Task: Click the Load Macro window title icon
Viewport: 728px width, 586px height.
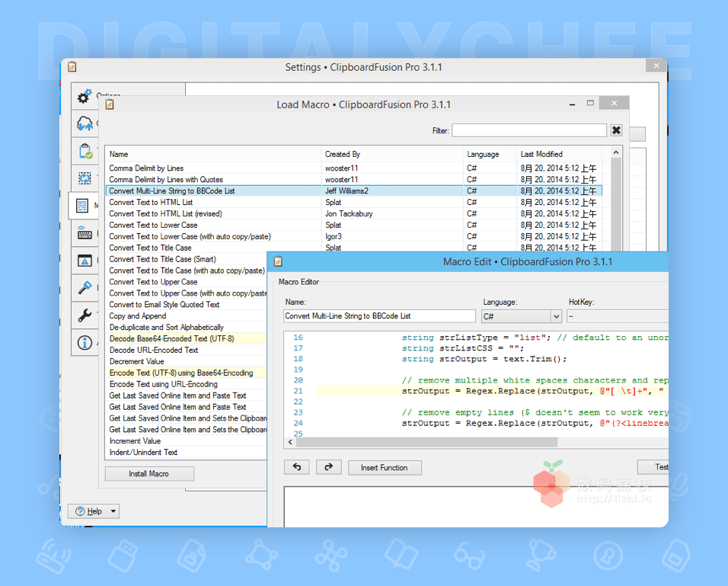Action: 110,104
